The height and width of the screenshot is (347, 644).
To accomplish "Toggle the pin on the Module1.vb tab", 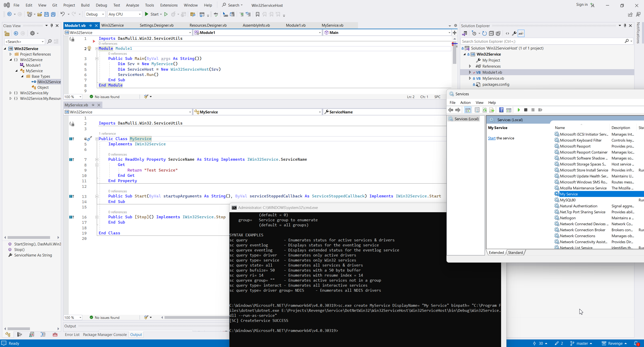I will point(91,25).
